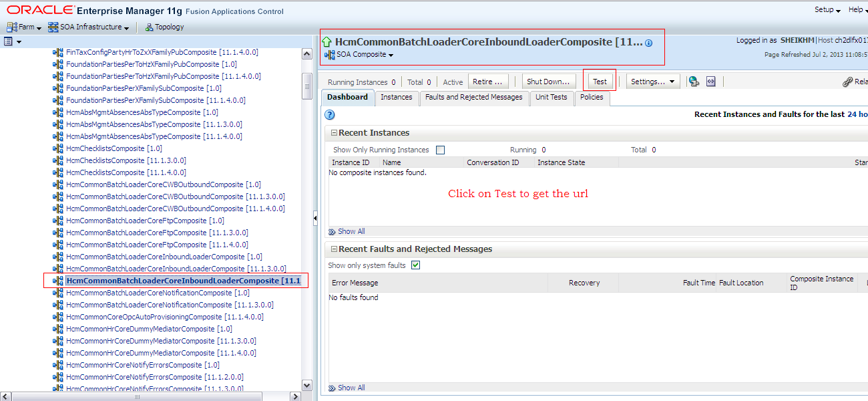The image size is (868, 401).
Task: Click the Related Links chain icon
Action: (847, 81)
